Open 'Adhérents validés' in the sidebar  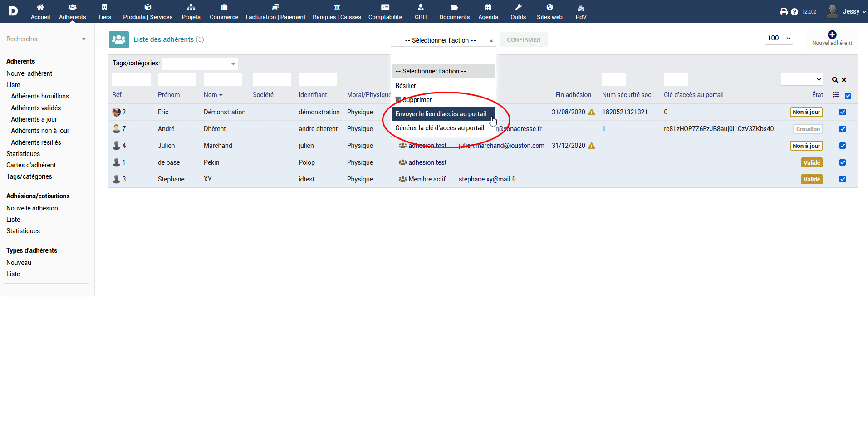coord(36,108)
